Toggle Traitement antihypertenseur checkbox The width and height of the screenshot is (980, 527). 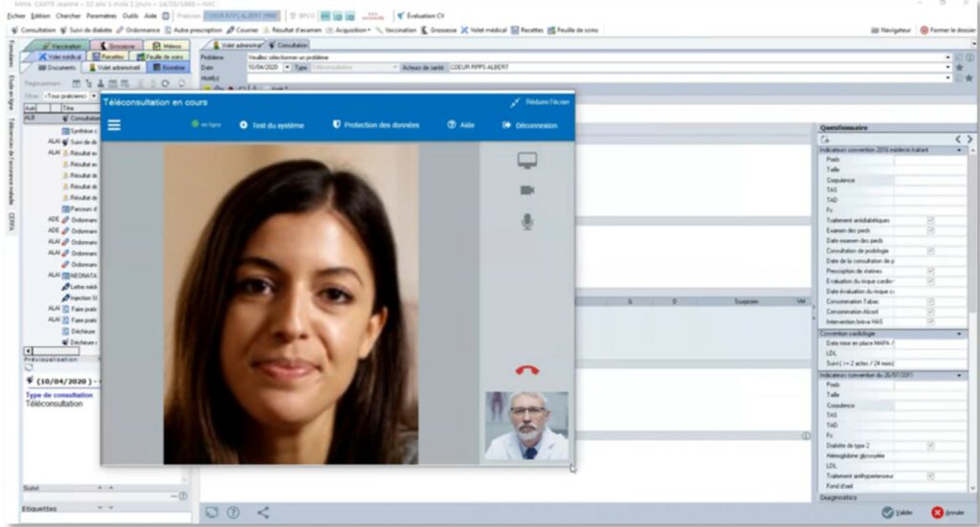pos(930,475)
